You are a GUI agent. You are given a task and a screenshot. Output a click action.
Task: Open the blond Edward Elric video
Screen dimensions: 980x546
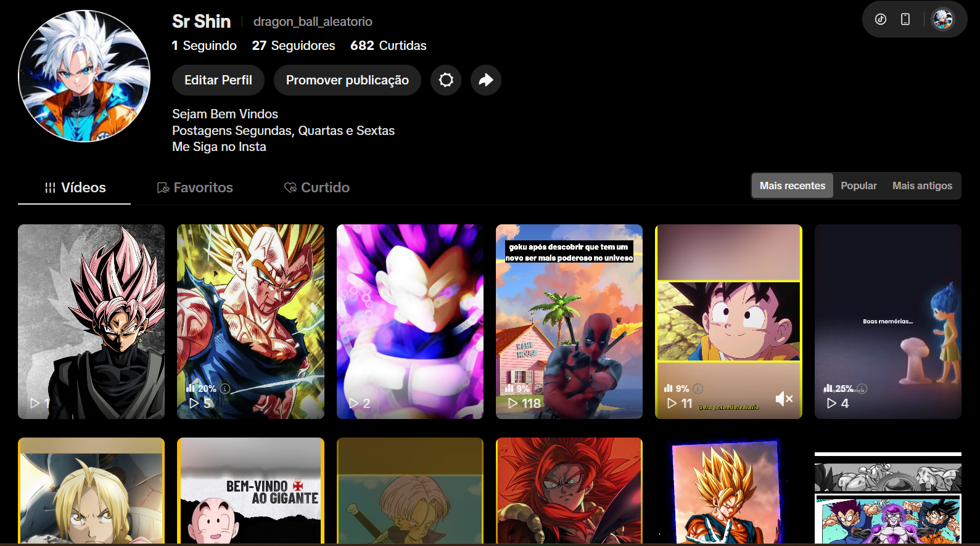click(91, 491)
